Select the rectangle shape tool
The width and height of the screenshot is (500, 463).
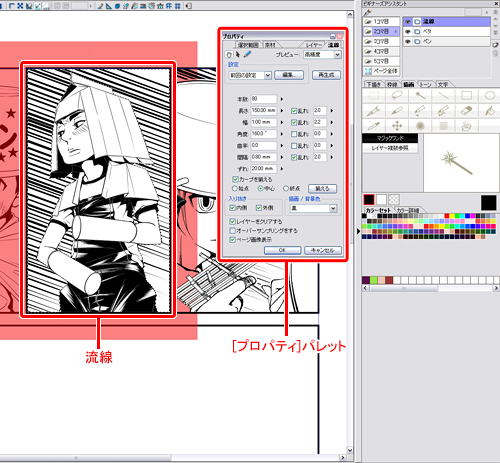(466, 96)
